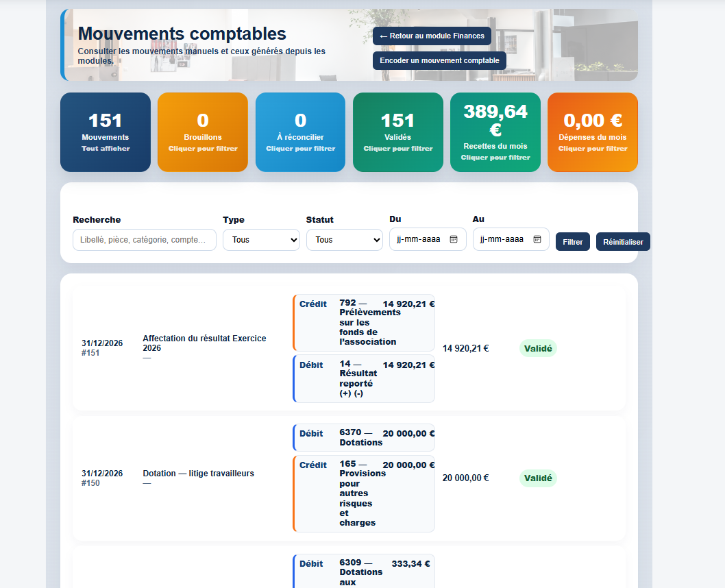Click Crédit line 792 Prélèvements entry
Image resolution: width=725 pixels, height=588 pixels.
364,323
